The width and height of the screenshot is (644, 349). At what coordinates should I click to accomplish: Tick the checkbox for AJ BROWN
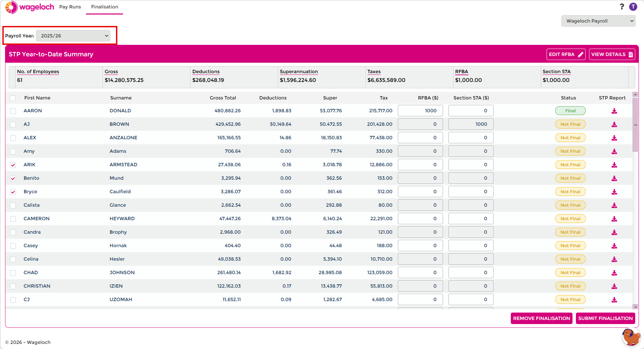point(13,124)
